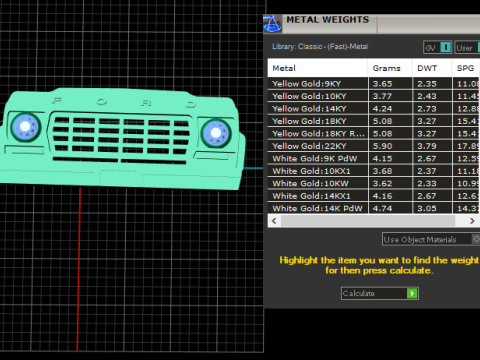Toggle the GV library switch
Screen dimensions: 480x360
pyautogui.click(x=446, y=47)
